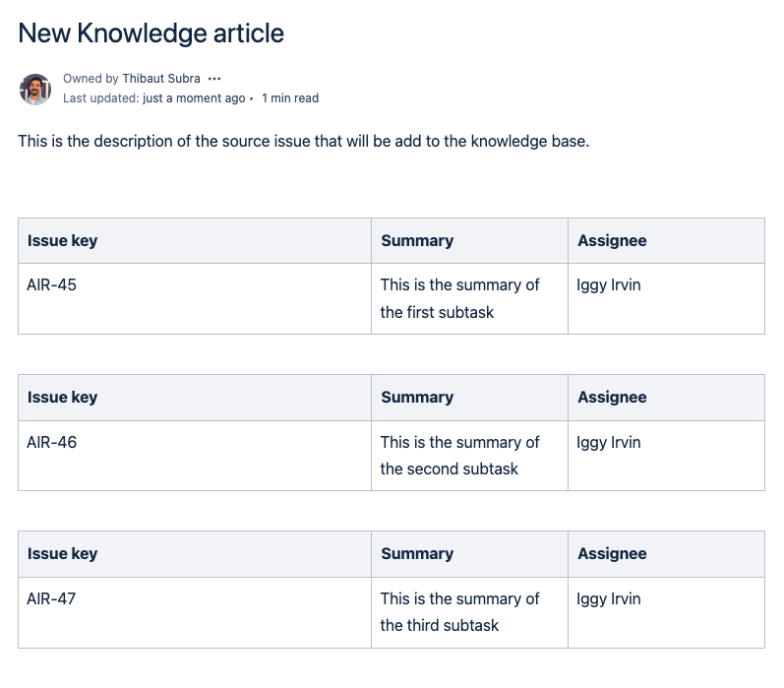Click the 'just a moment ago' timestamp
The image size is (784, 688).
194,98
